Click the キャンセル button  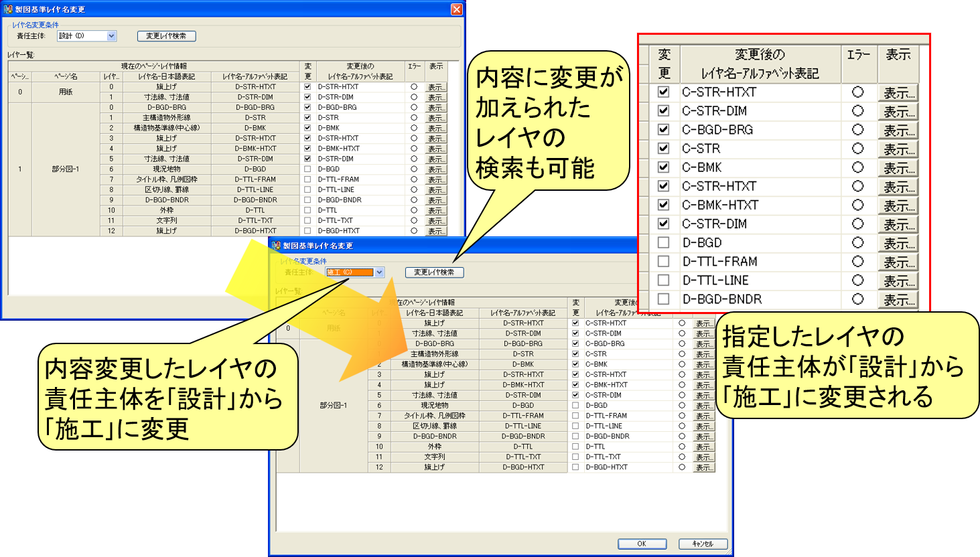pos(703,544)
